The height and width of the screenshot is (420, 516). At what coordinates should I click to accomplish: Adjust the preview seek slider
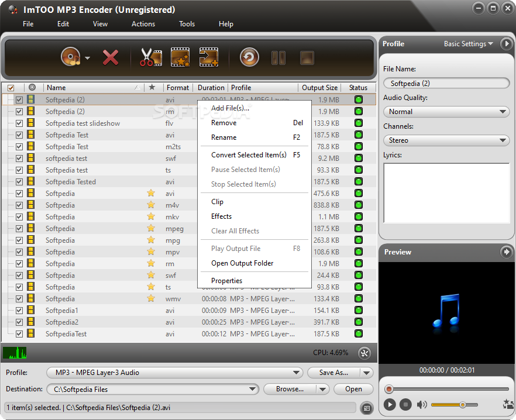tap(447, 389)
